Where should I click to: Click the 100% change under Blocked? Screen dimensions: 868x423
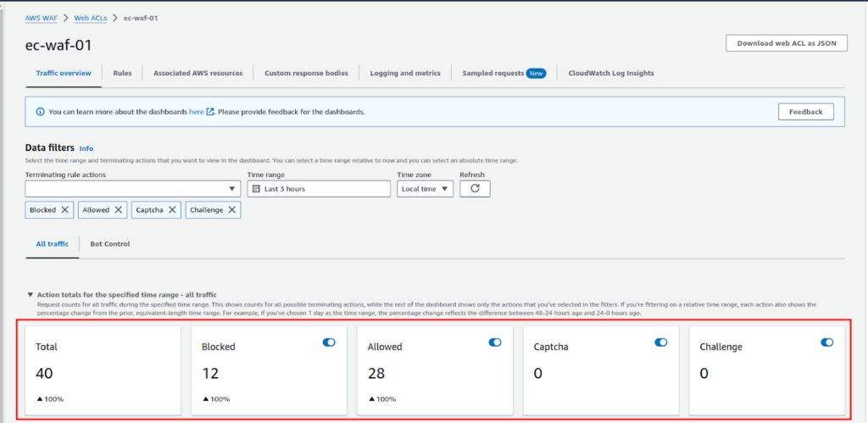[216, 399]
